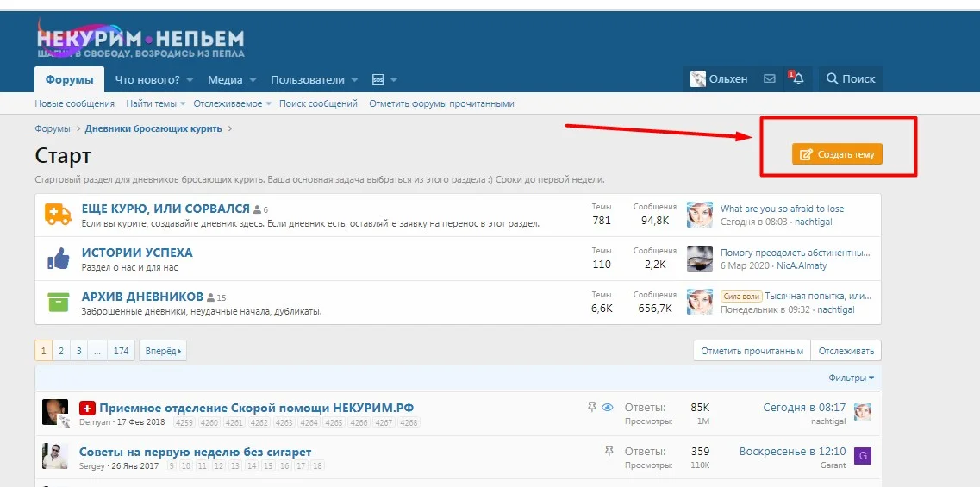This screenshot has width=980, height=487.
Task: Click thumbs-up icon of ИСТОРИИ УСПЕХА
Action: (x=58, y=259)
